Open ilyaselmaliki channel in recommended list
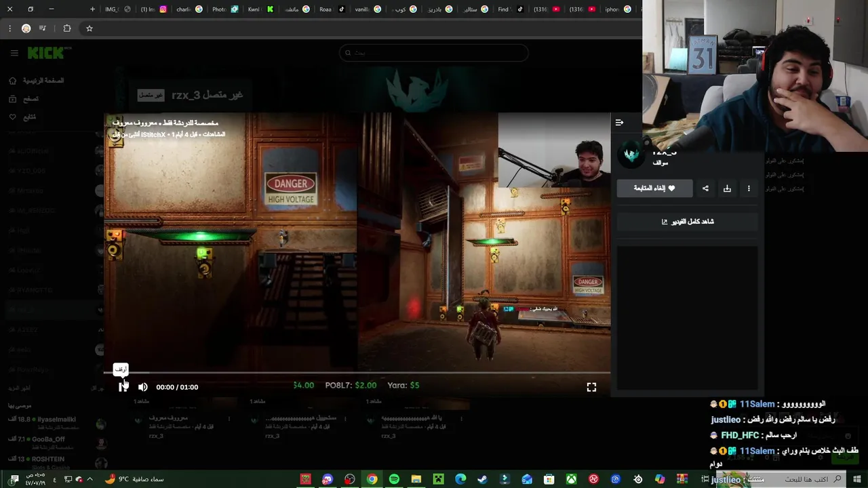Image resolution: width=868 pixels, height=488 pixels. (58, 424)
